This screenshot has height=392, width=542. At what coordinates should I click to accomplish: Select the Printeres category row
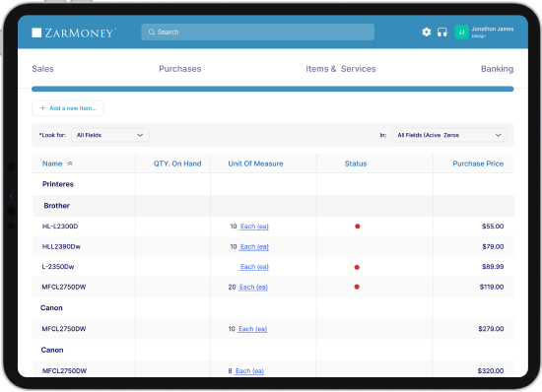(273, 184)
